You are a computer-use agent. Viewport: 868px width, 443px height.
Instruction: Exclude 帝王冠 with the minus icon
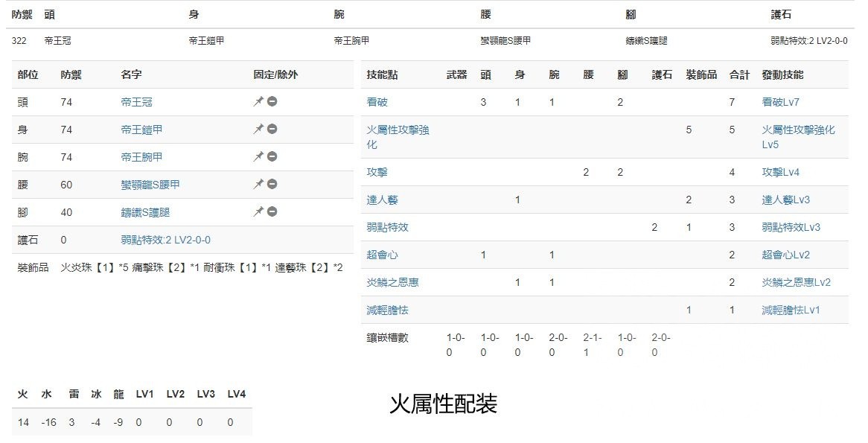coord(271,101)
